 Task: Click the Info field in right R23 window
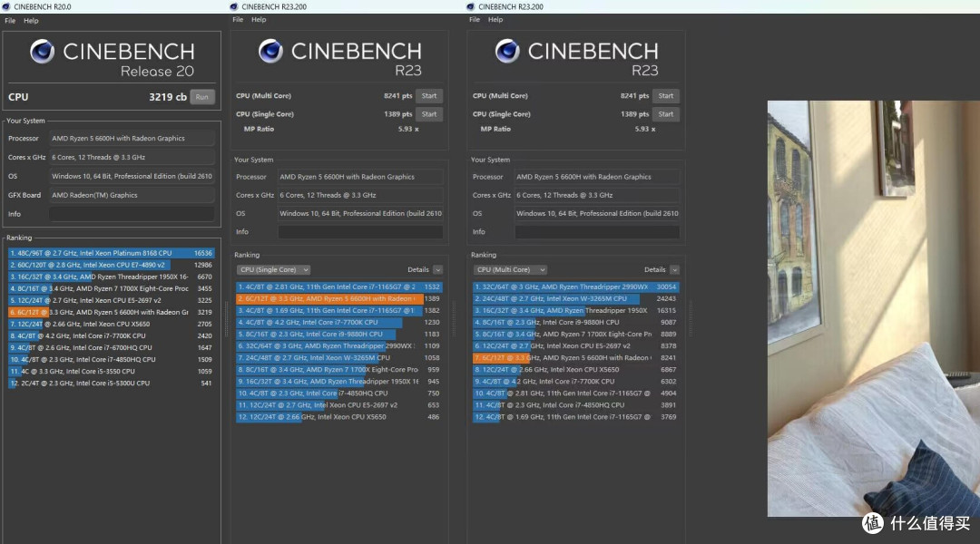[597, 232]
